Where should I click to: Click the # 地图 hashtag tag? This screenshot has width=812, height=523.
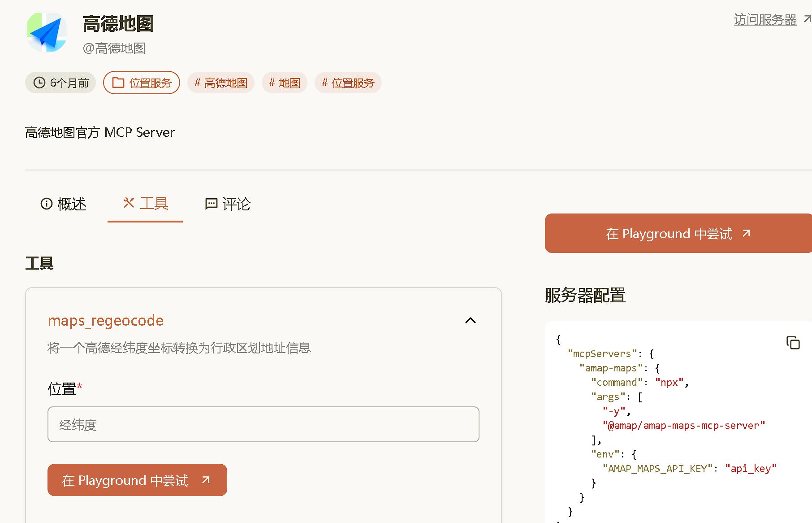click(x=285, y=83)
